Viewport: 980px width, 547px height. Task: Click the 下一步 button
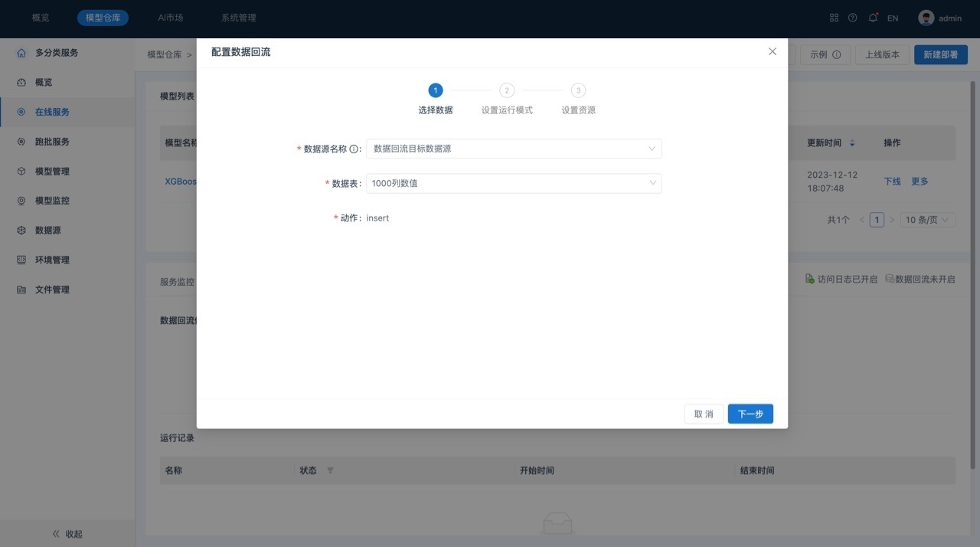pos(750,414)
